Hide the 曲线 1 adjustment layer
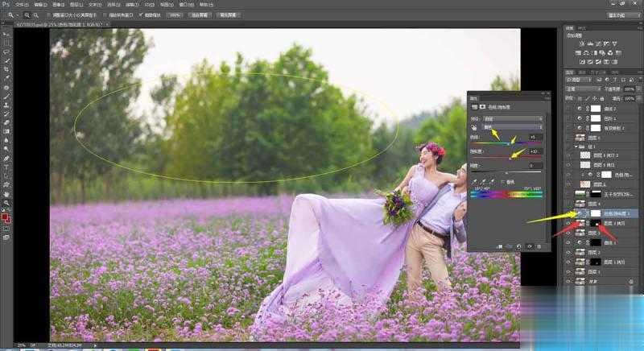The height and width of the screenshot is (351, 644). [x=569, y=242]
